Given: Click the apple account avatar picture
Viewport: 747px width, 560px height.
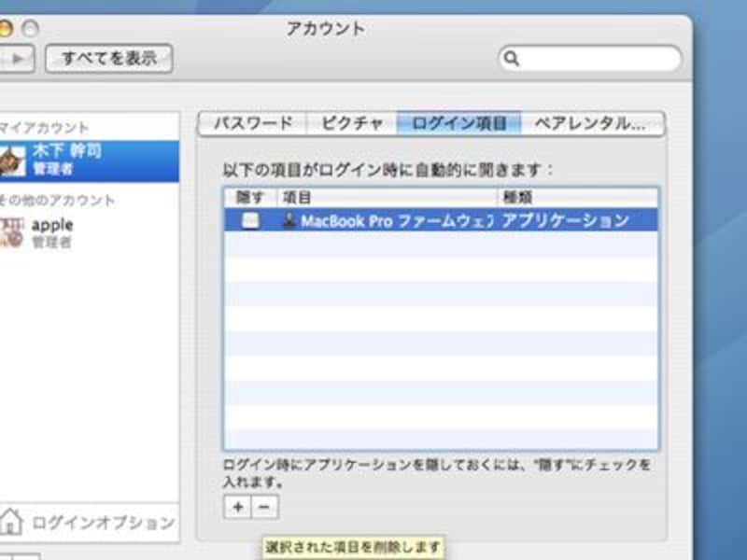Looking at the screenshot, I should click(12, 233).
